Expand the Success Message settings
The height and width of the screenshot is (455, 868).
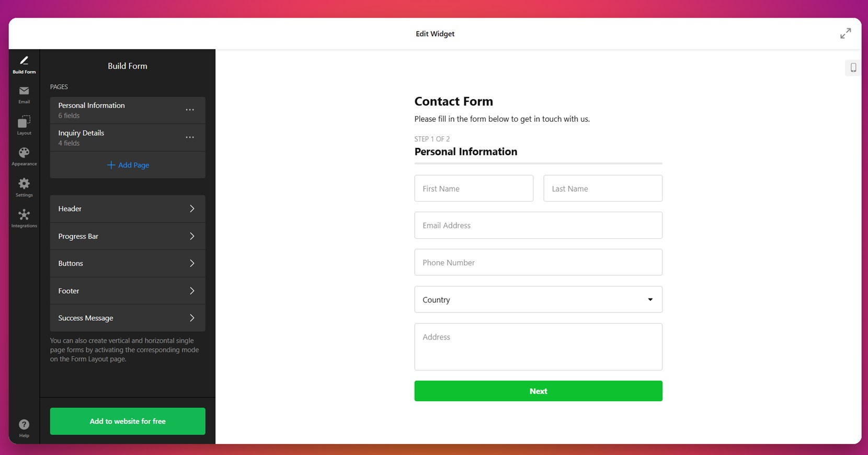pyautogui.click(x=128, y=318)
